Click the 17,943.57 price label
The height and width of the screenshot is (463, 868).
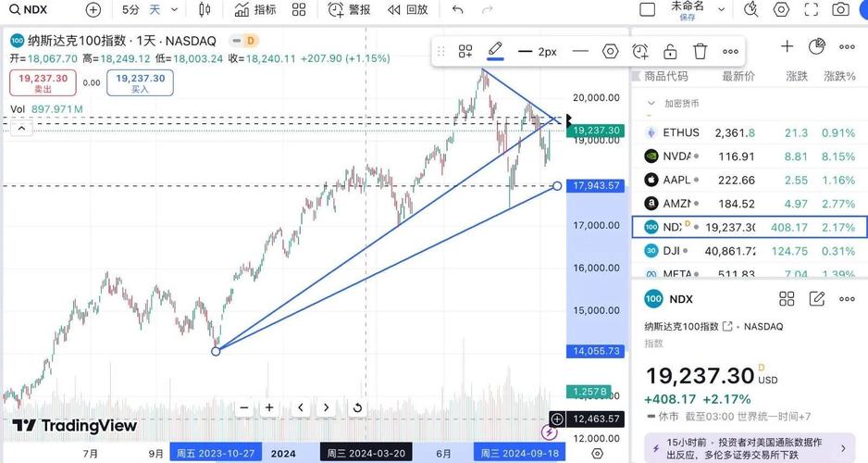tap(596, 185)
